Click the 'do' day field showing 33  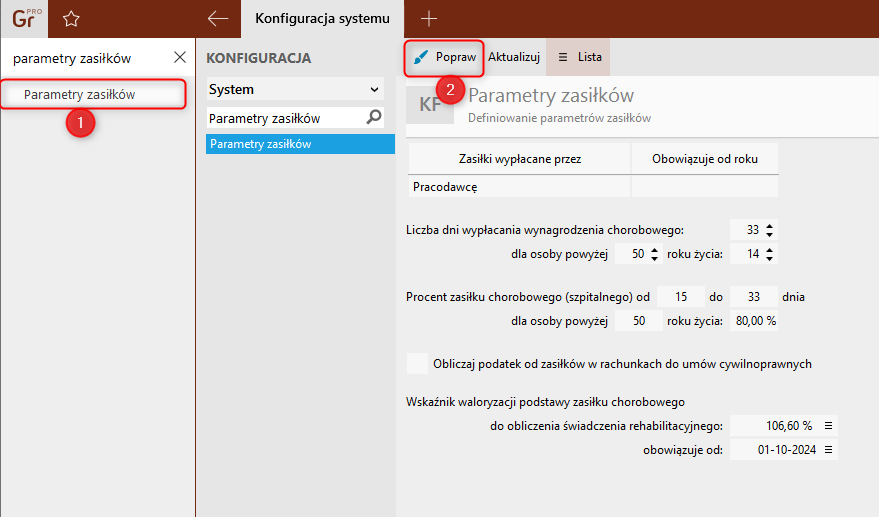[x=753, y=297]
